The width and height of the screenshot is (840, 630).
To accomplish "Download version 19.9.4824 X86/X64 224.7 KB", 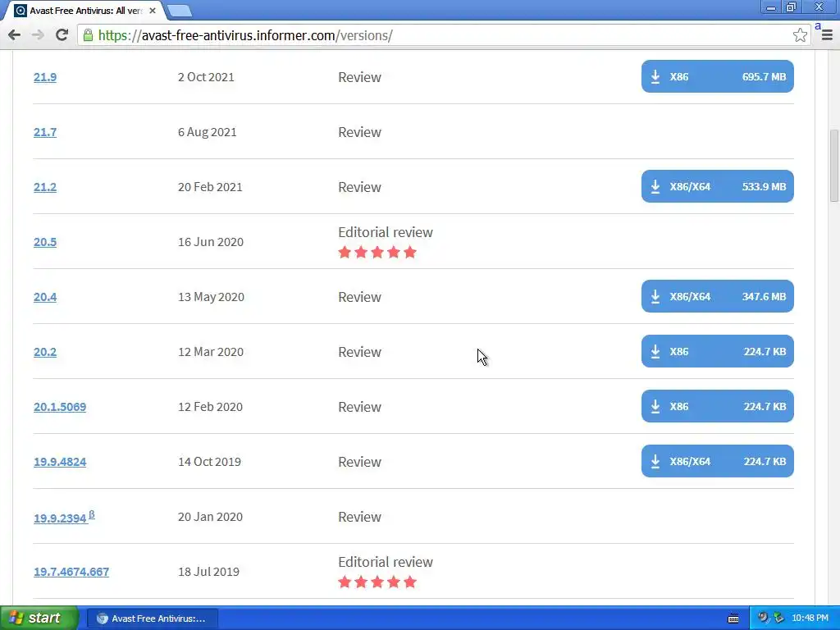I will point(717,461).
